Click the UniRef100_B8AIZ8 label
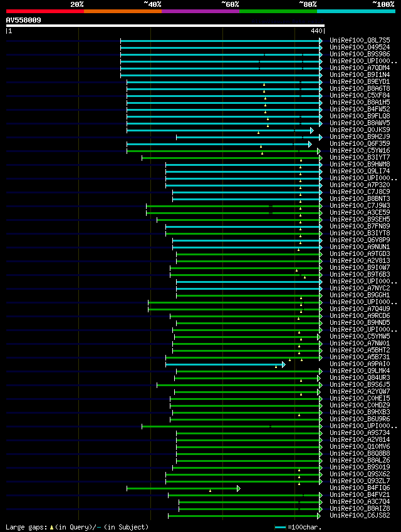 [360, 508]
